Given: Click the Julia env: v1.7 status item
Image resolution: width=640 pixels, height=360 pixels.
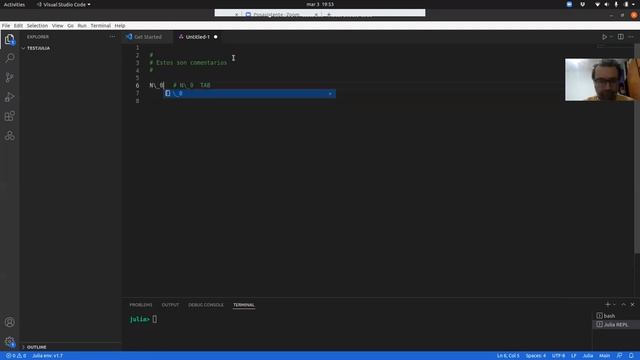Looking at the screenshot, I should 47,356.
